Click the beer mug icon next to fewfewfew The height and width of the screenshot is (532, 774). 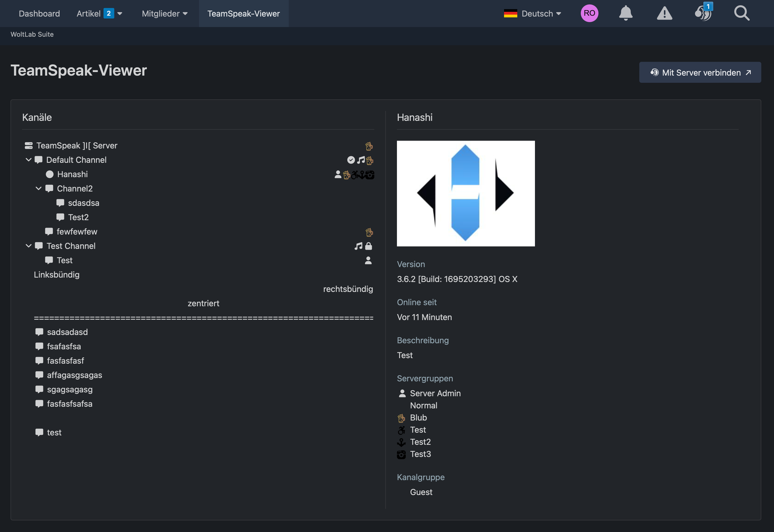coord(369,232)
